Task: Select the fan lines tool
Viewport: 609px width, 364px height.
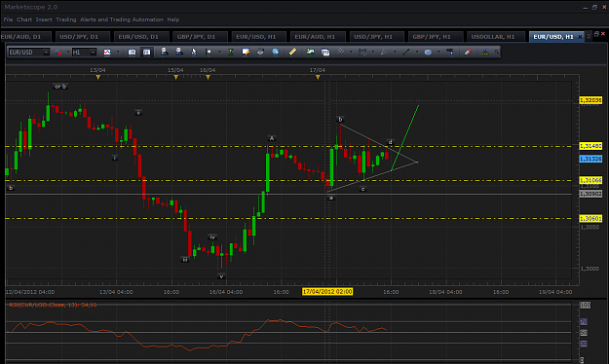Action: 384,52
